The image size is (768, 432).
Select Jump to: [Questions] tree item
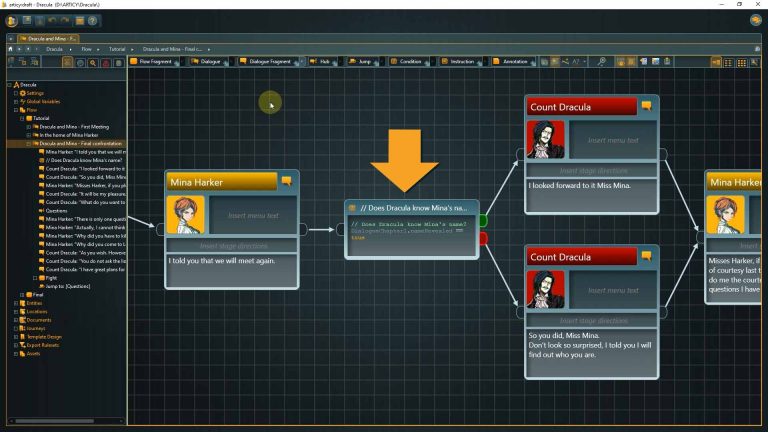coord(64,286)
